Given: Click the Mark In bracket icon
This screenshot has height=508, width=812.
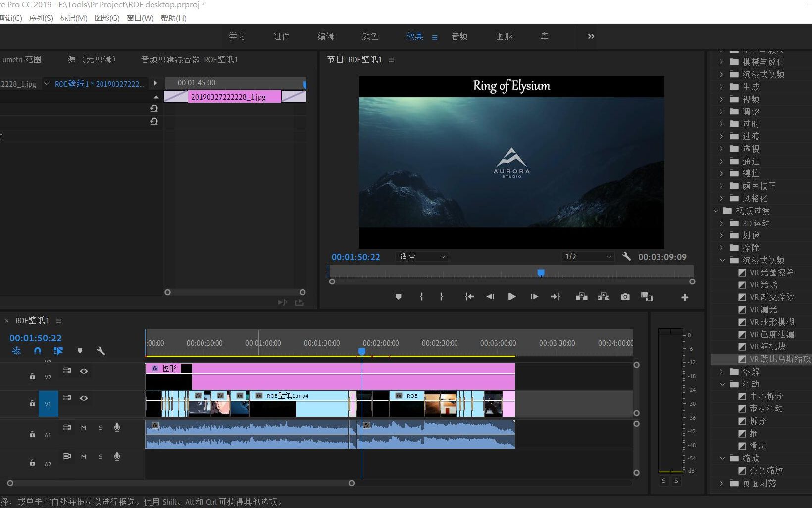Looking at the screenshot, I should pyautogui.click(x=421, y=297).
